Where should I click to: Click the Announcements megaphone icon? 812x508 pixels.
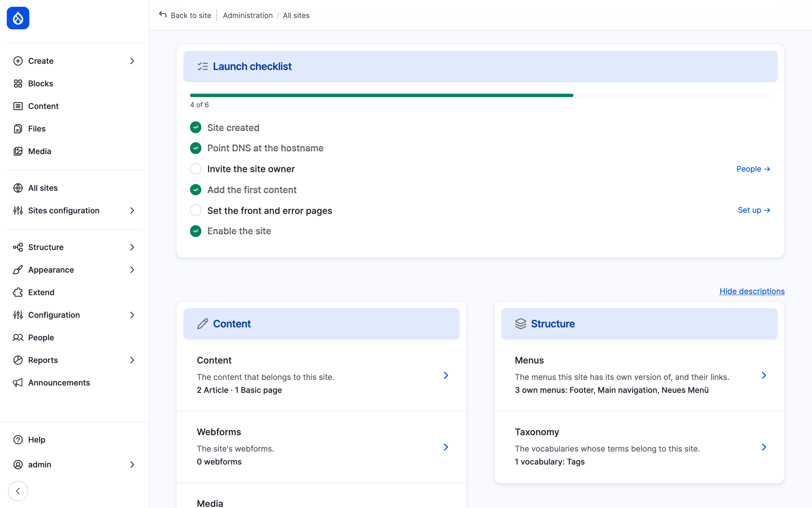tap(18, 383)
